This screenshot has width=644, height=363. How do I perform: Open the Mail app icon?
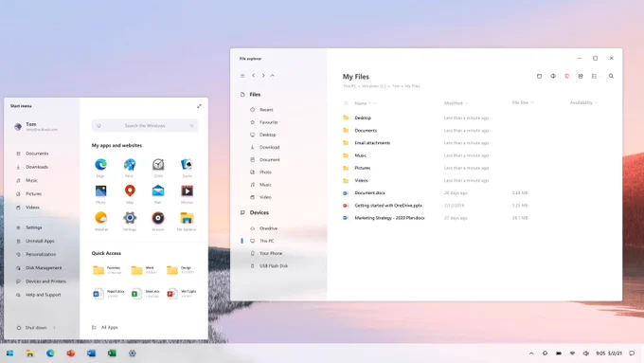click(158, 191)
